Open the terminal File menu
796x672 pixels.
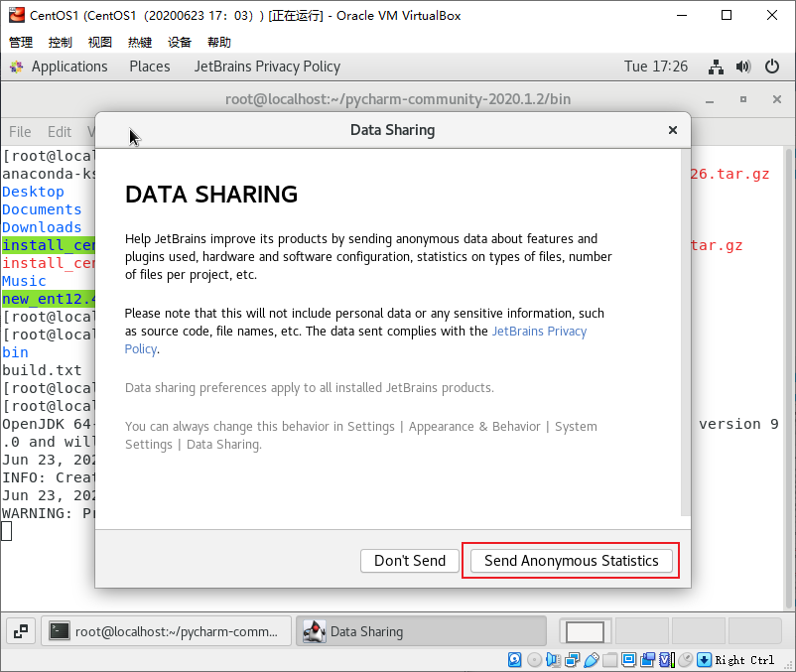pyautogui.click(x=20, y=131)
